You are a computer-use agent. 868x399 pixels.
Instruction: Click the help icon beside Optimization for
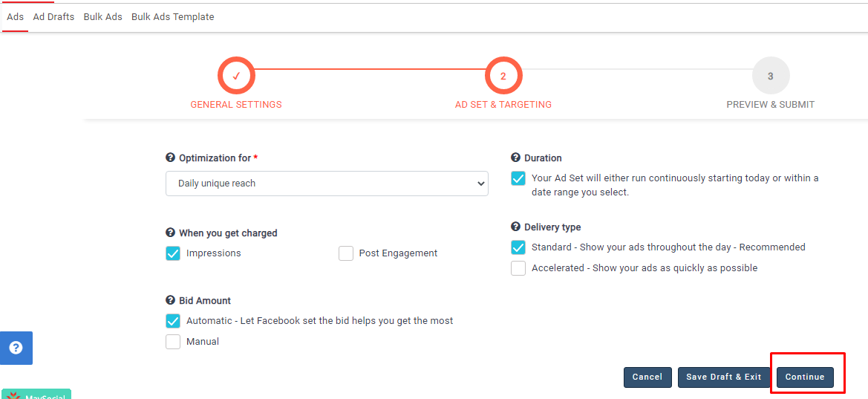(170, 158)
